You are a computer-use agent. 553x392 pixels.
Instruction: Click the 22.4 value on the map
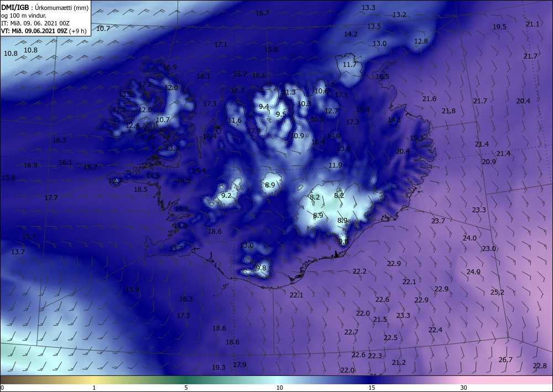[x=435, y=330]
